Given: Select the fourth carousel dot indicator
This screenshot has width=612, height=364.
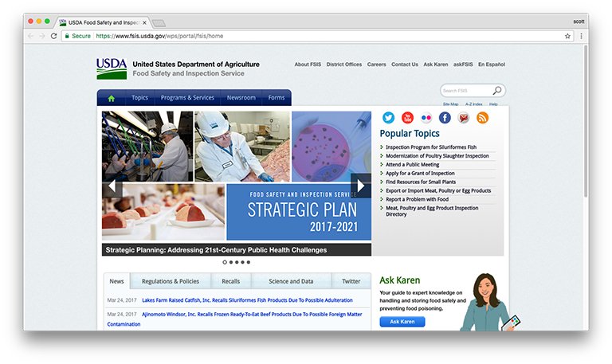Looking at the screenshot, I should coord(243,262).
